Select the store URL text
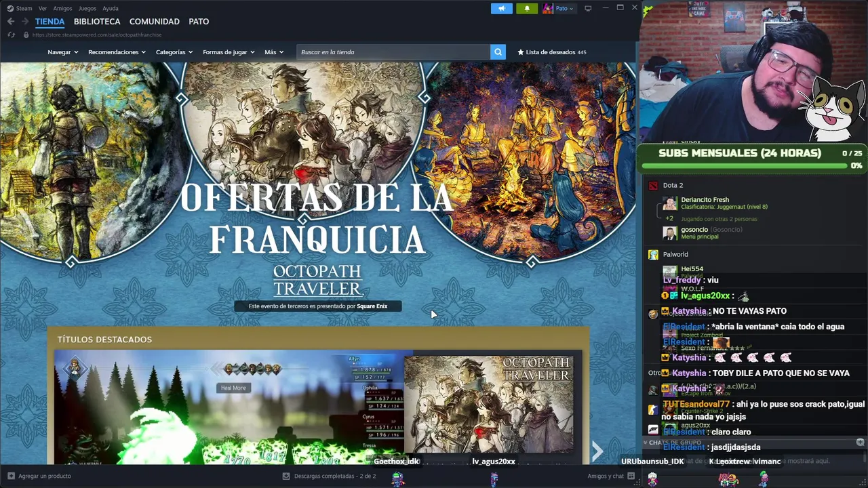Screen dimensions: 868x488 [x=97, y=35]
